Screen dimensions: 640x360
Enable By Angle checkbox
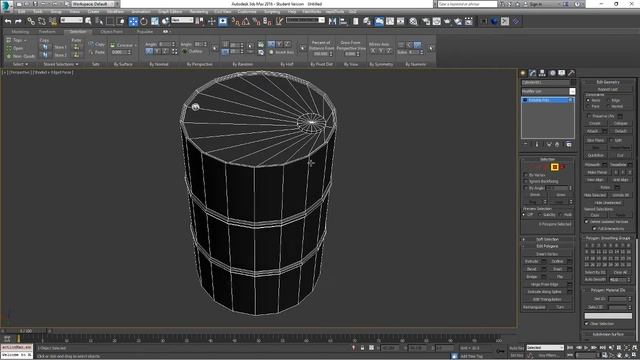click(x=526, y=188)
